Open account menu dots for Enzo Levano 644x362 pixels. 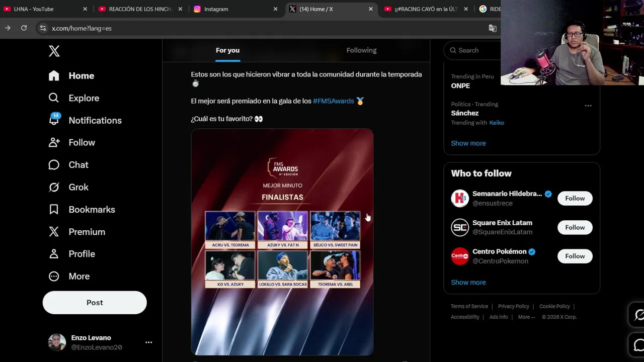(148, 342)
